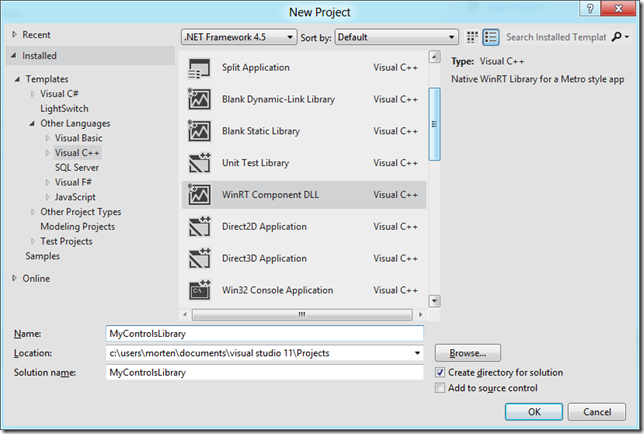Select Modeling Projects tree item
Screen dimensions: 644x434
(x=78, y=227)
